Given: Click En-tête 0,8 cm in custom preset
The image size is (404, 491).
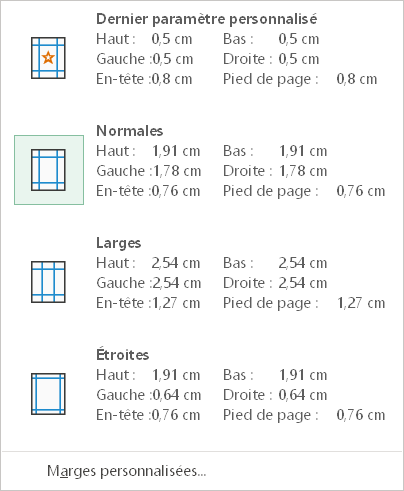Looking at the screenshot, I should tap(144, 79).
